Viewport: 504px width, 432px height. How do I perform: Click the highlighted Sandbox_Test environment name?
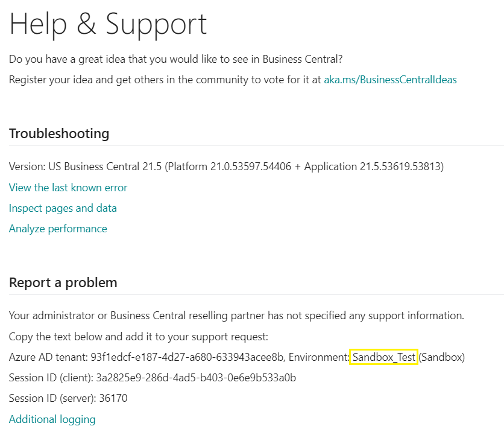coord(384,357)
